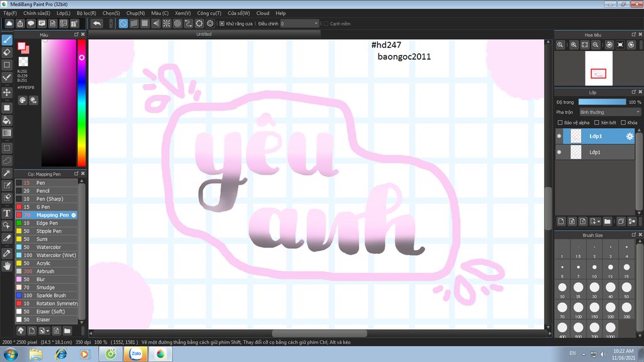This screenshot has height=362, width=644.
Task: Open the Zalo app in the taskbar
Action: click(x=136, y=354)
